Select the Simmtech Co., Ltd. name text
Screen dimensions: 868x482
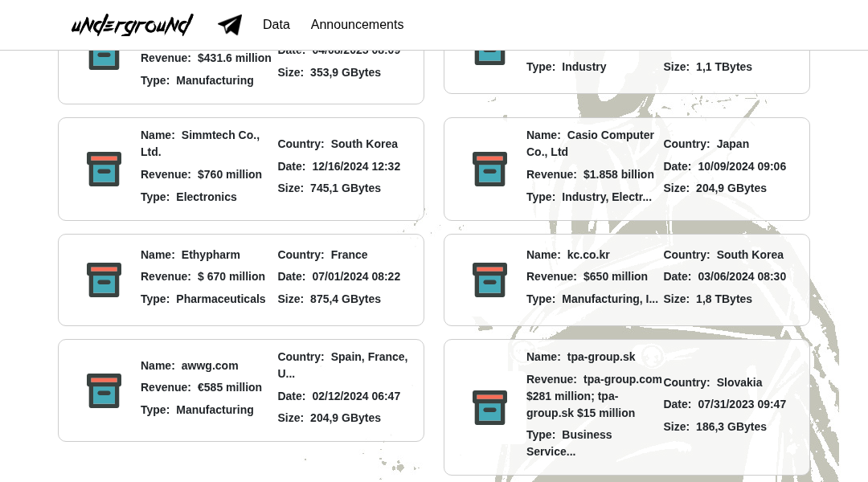coord(200,143)
